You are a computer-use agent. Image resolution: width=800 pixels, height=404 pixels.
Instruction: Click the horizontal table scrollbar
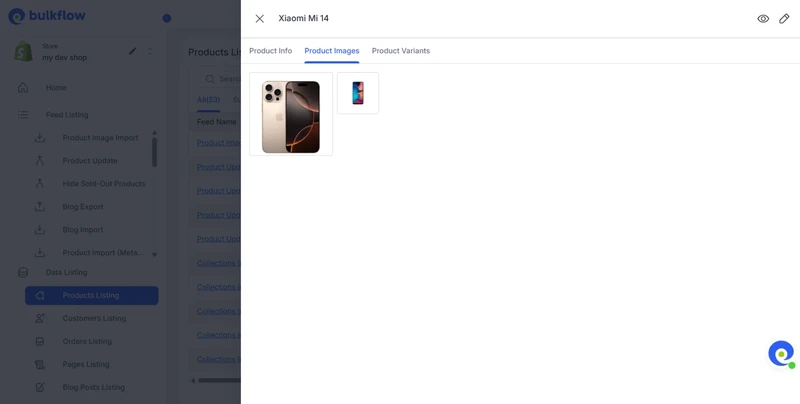219,381
